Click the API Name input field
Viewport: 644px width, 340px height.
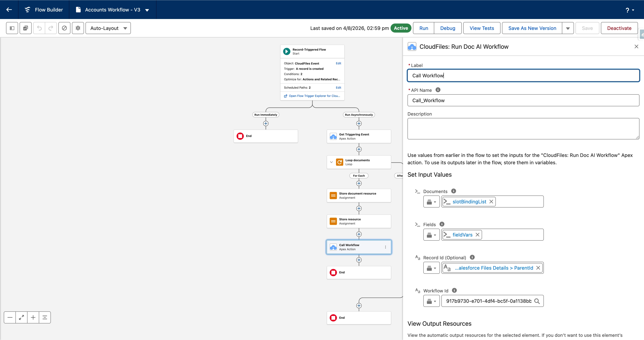[x=523, y=100]
